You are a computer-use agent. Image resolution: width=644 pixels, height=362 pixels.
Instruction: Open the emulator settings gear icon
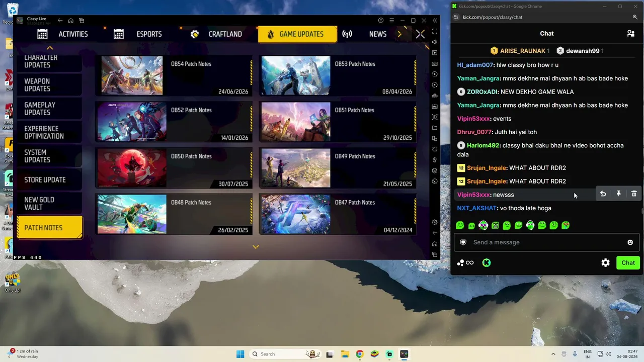[x=435, y=222]
